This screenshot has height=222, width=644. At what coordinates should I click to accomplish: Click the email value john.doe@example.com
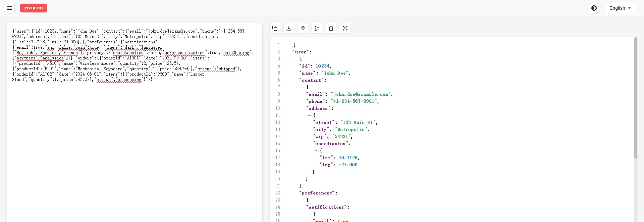[x=361, y=94]
